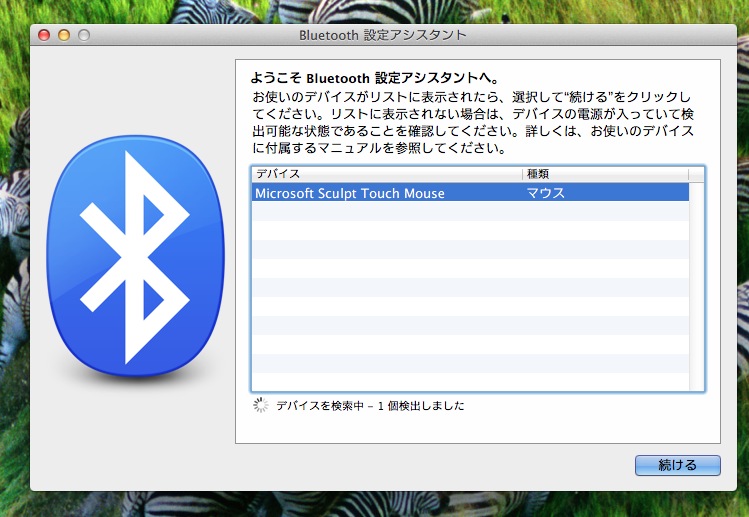Image resolution: width=749 pixels, height=517 pixels.
Task: Select the Microsoft Sculpt Touch Mouse row
Action: pyautogui.click(x=470, y=193)
